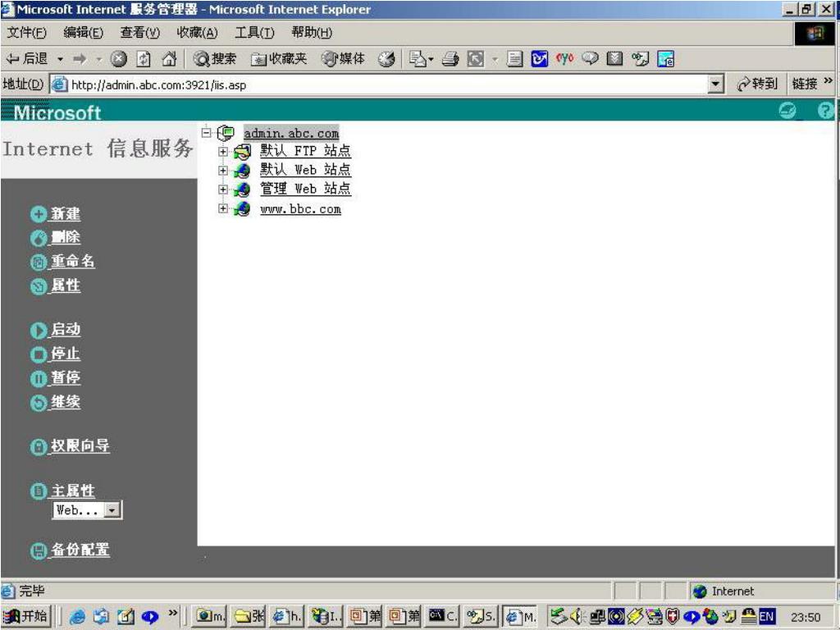Open the Back button history dropdown arrow
Screen dimensions: 840x630
pyautogui.click(x=61, y=59)
